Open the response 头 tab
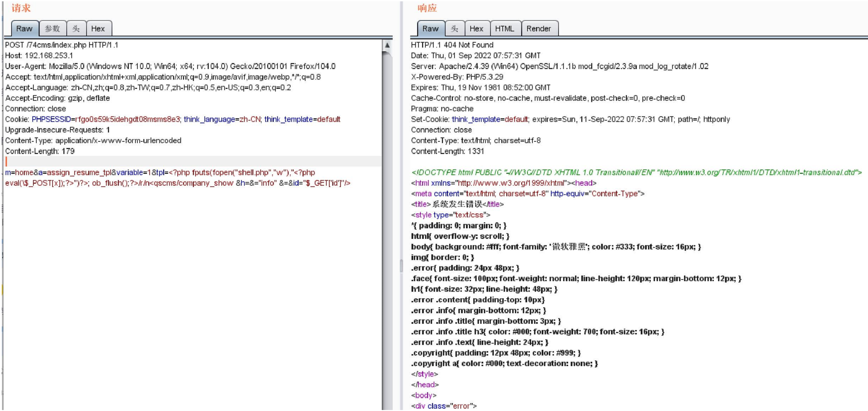 [x=455, y=29]
